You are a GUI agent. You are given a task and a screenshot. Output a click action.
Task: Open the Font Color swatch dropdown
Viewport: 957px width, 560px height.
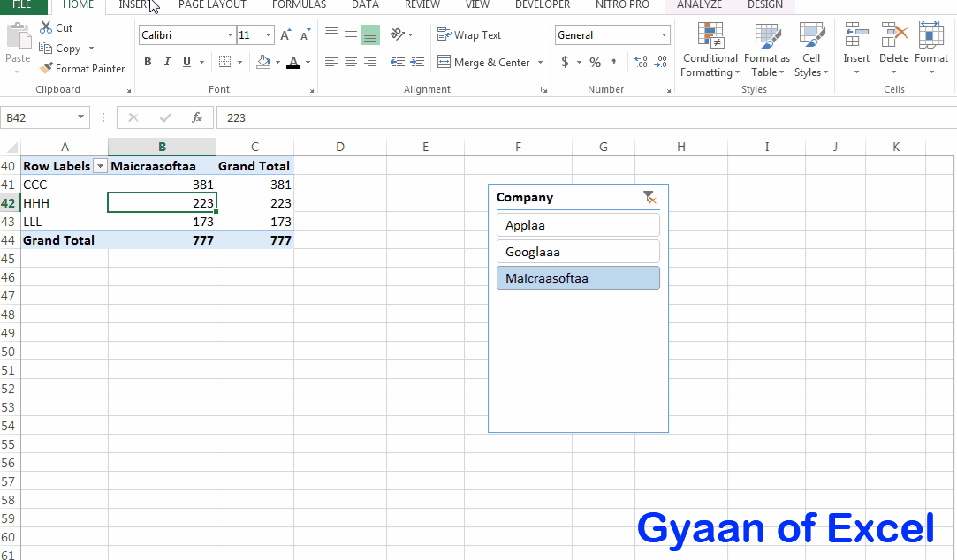point(307,62)
